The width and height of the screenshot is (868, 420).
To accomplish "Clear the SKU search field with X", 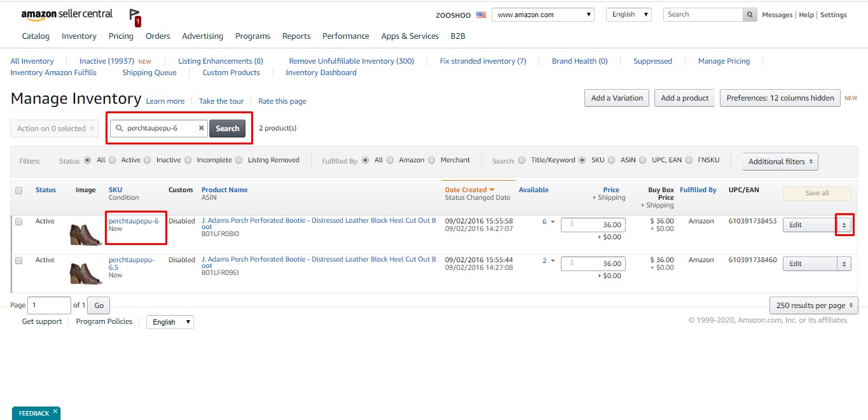I will [201, 129].
